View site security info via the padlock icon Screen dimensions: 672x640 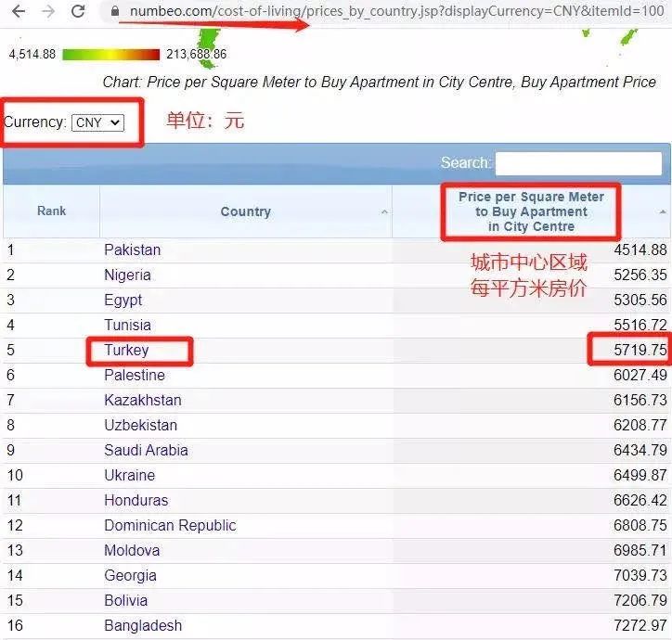pos(115,11)
